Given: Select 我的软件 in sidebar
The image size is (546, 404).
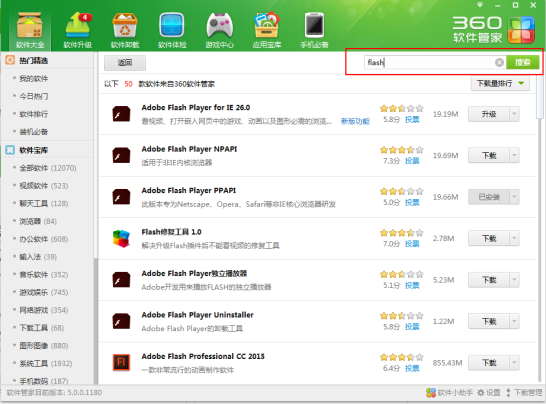Looking at the screenshot, I should tap(33, 78).
